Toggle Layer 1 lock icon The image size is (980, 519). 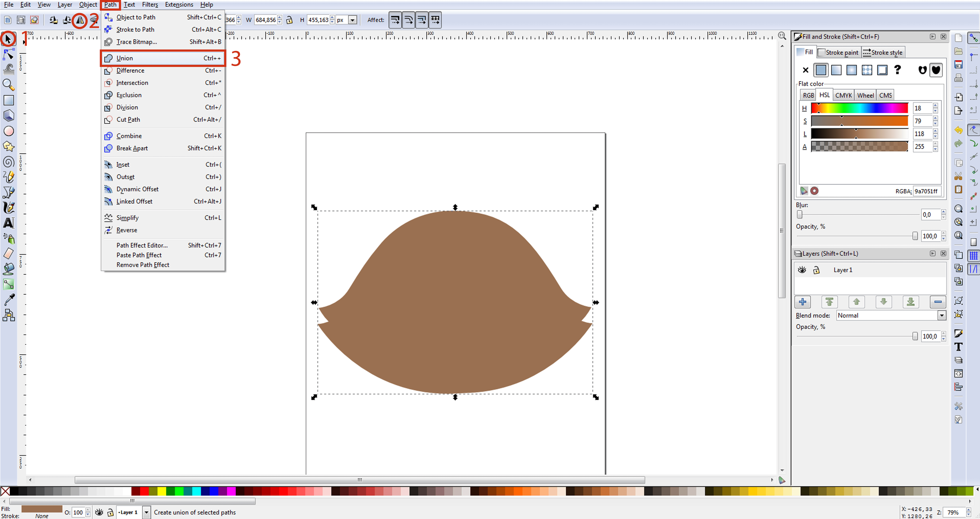click(816, 270)
